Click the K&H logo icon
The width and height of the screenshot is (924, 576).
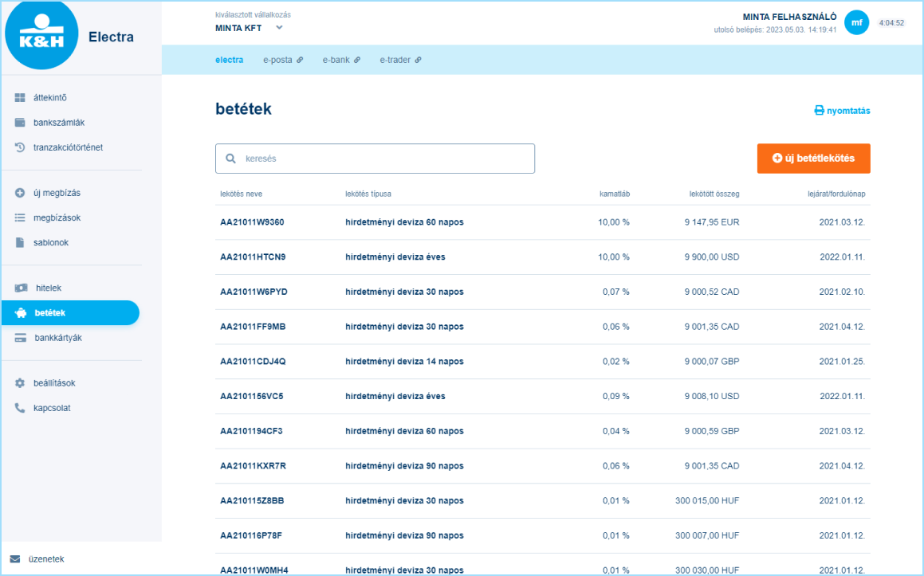41,35
